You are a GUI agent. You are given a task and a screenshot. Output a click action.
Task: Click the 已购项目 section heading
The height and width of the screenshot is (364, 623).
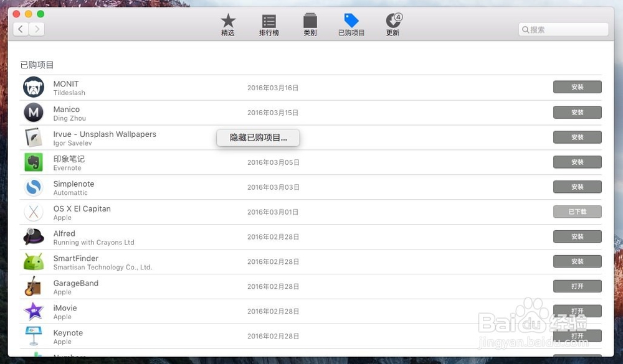click(37, 65)
